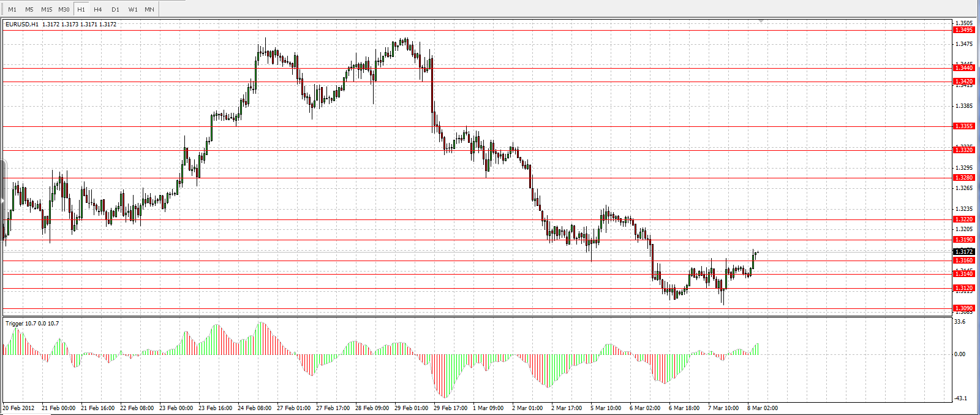The height and width of the screenshot is (415, 980).
Task: Select the 1.3440 level label
Action: 965,68
